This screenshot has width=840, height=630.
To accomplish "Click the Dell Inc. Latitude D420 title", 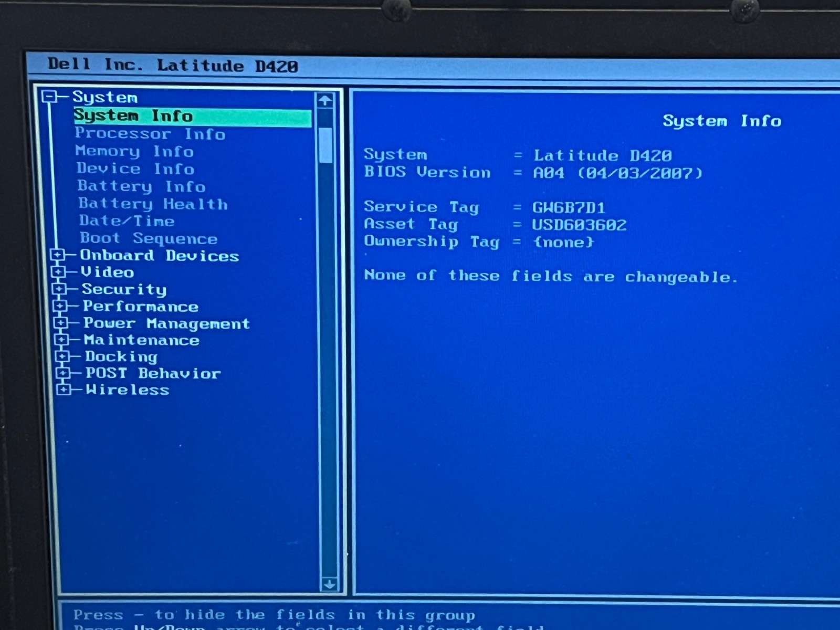I will click(x=173, y=66).
